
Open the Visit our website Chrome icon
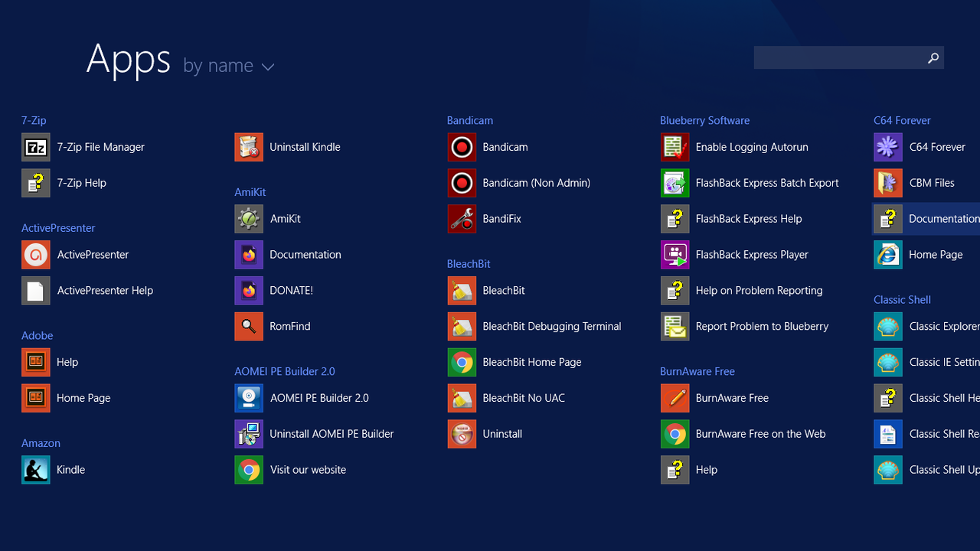coord(249,470)
